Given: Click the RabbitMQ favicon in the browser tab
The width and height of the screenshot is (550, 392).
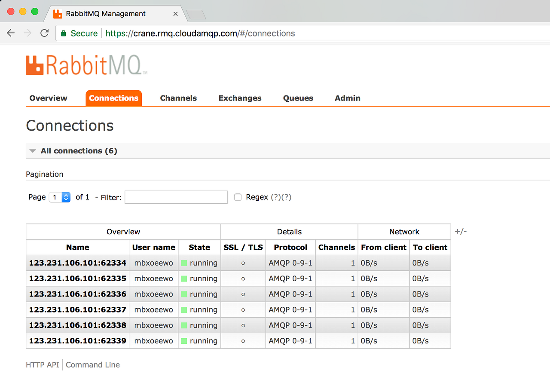Looking at the screenshot, I should click(58, 13).
